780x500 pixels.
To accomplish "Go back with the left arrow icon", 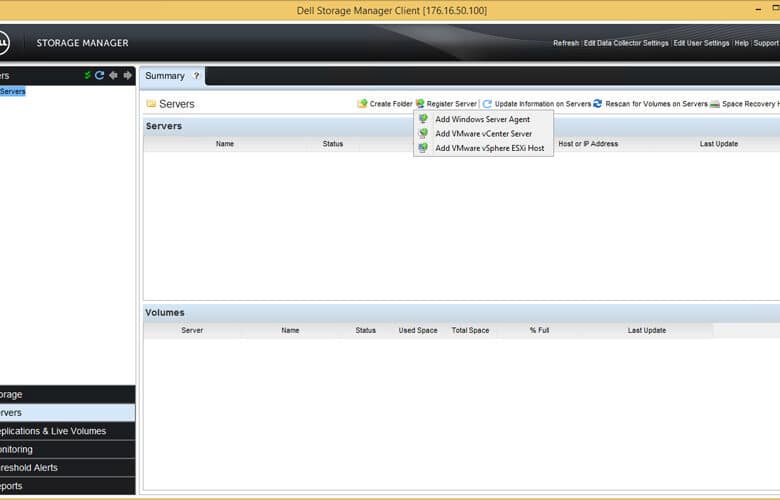I will 113,75.
